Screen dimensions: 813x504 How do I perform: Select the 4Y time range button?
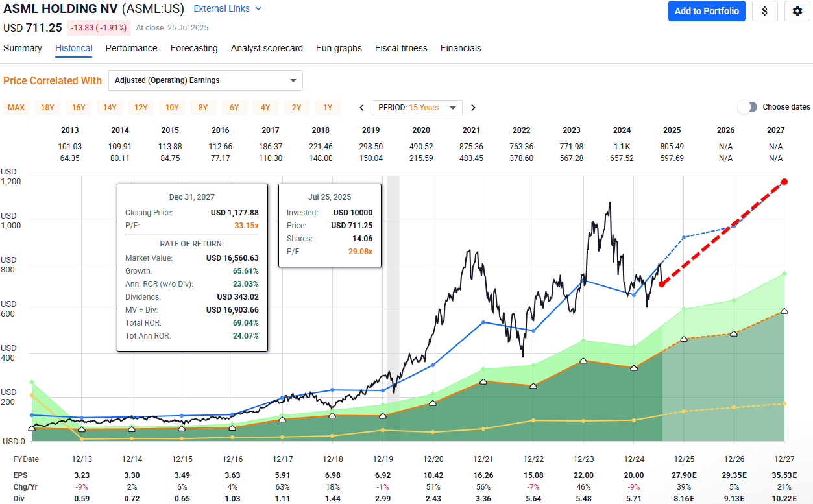[265, 108]
